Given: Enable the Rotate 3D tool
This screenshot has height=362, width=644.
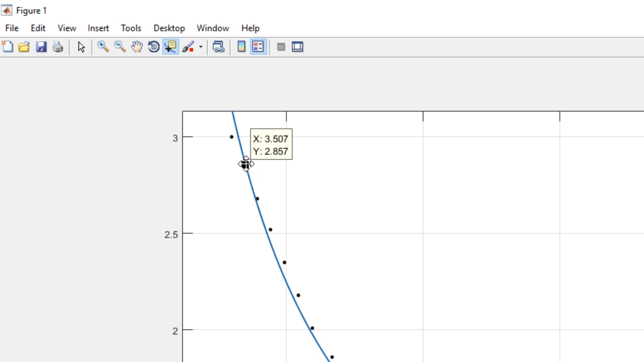Looking at the screenshot, I should [154, 47].
